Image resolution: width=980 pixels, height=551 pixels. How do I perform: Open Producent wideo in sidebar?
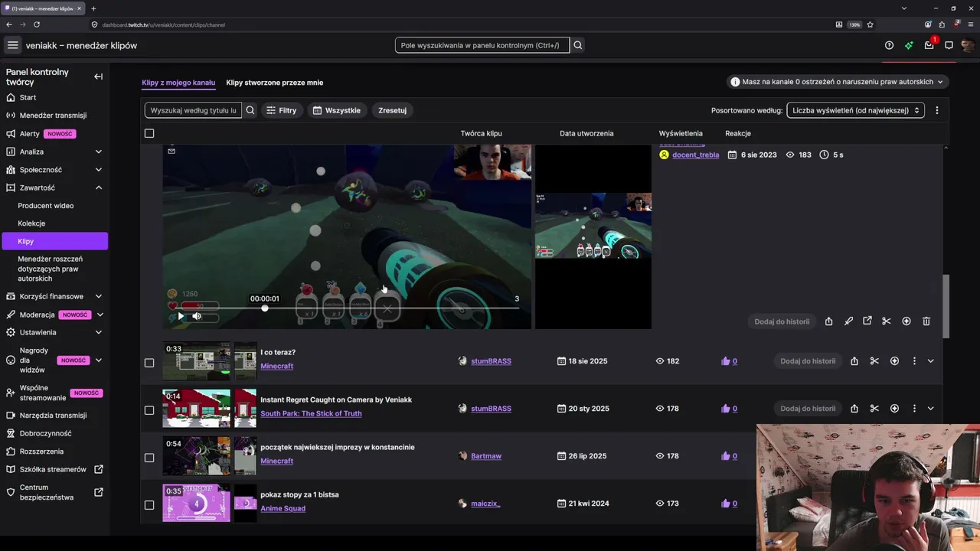pyautogui.click(x=46, y=206)
